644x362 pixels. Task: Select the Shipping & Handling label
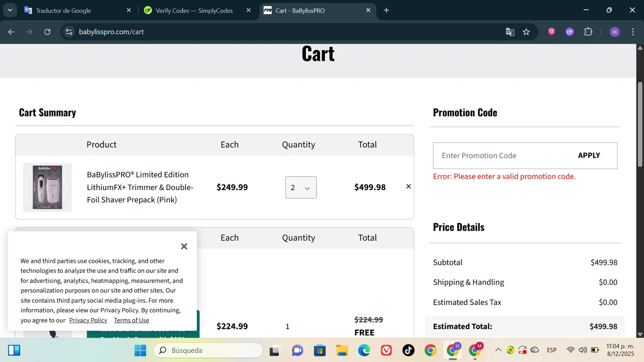[468, 282]
